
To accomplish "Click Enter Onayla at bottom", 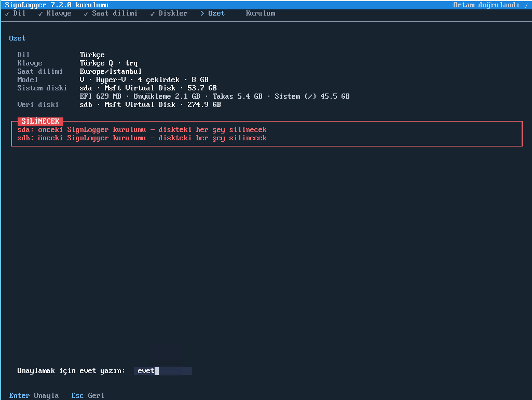I will click(34, 396).
